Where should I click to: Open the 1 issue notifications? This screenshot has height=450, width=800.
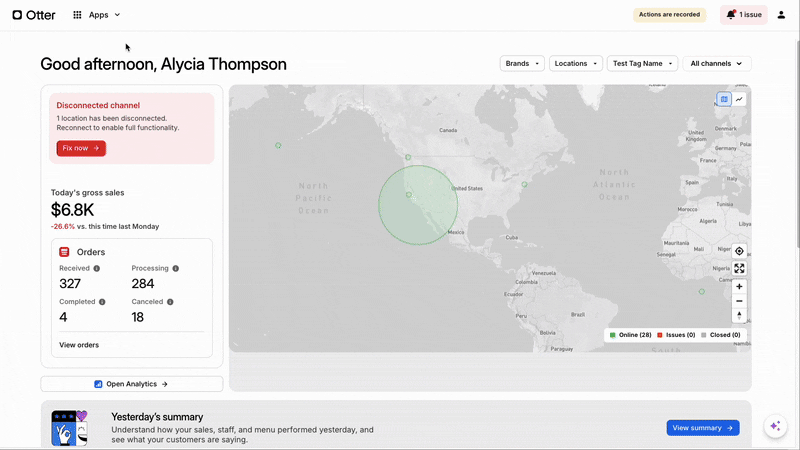(x=744, y=15)
